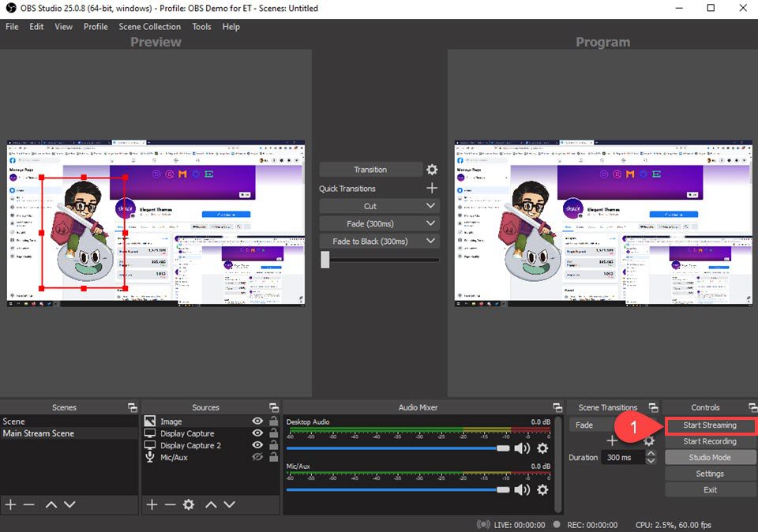Viewport: 758px width, 532px height.
Task: Open source properties with the gear icon
Action: click(x=189, y=505)
